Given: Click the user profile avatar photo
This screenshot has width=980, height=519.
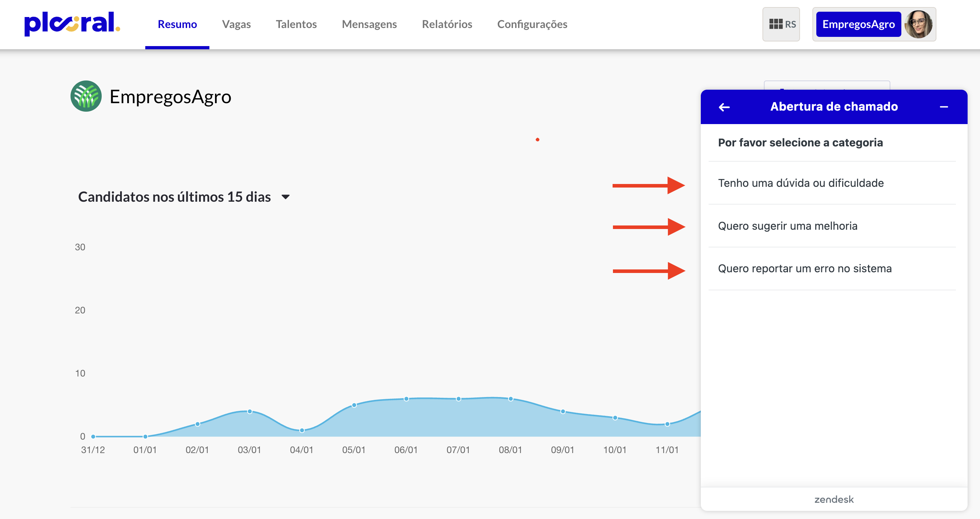Looking at the screenshot, I should (x=918, y=24).
